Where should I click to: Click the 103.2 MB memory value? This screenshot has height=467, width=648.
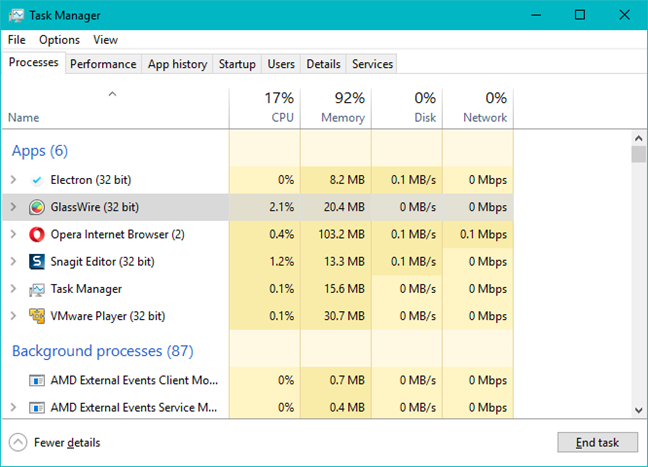[x=341, y=234]
